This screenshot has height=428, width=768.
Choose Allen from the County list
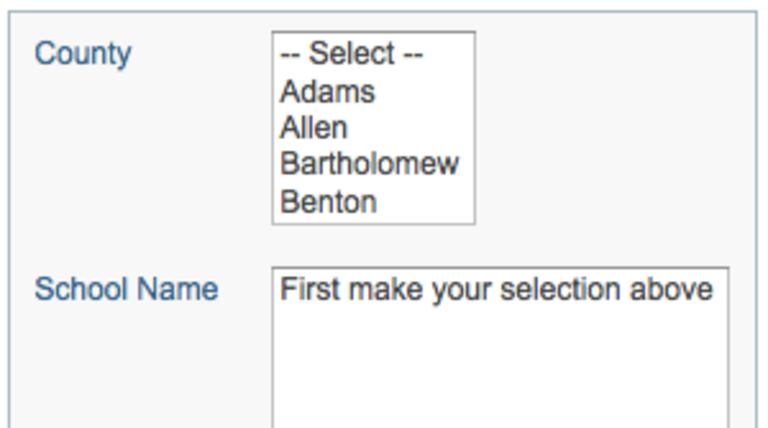tap(314, 128)
